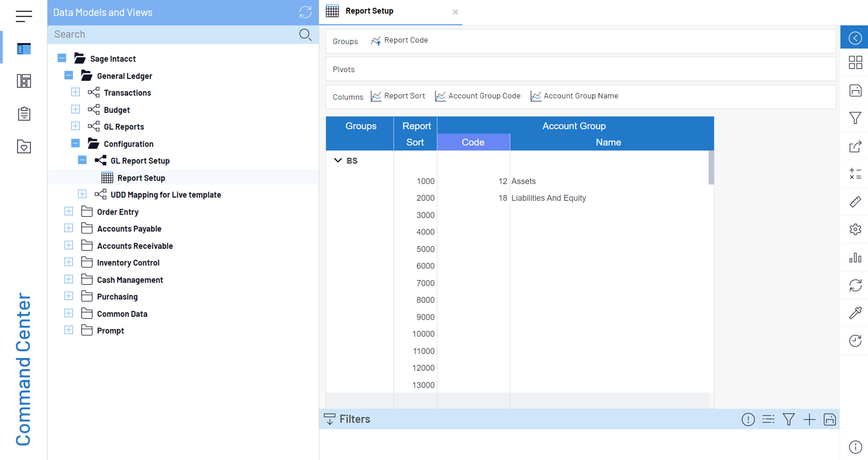The width and height of the screenshot is (868, 460).
Task: Collapse the Configuration folder
Action: (75, 143)
